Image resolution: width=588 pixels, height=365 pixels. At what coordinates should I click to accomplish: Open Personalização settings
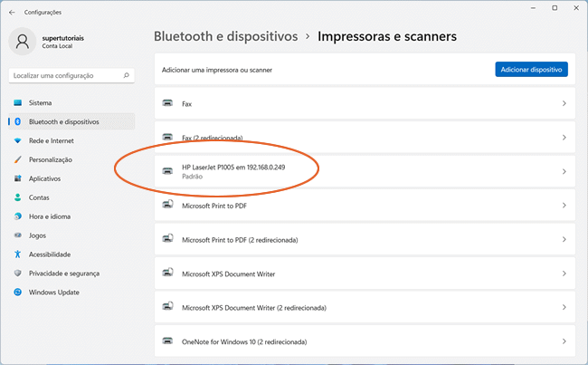click(50, 160)
